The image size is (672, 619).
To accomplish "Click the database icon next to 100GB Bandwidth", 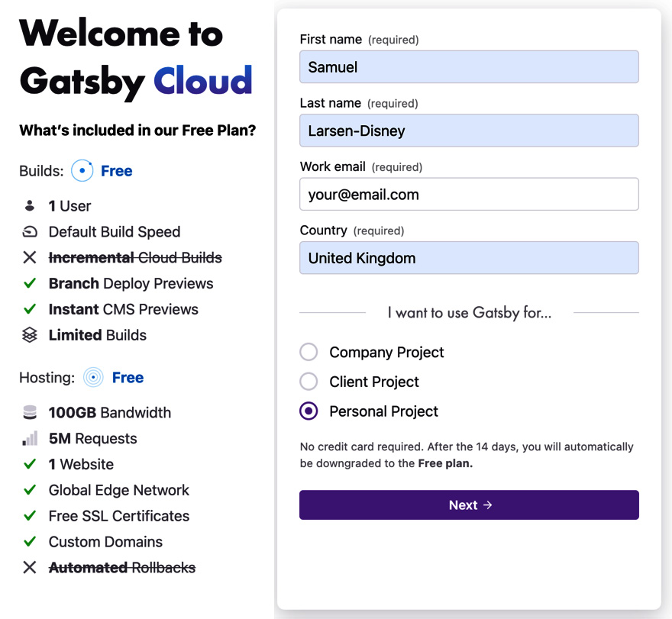I will click(29, 411).
